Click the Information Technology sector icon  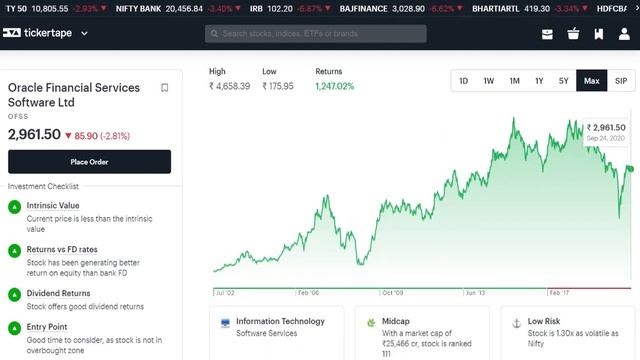tap(225, 323)
